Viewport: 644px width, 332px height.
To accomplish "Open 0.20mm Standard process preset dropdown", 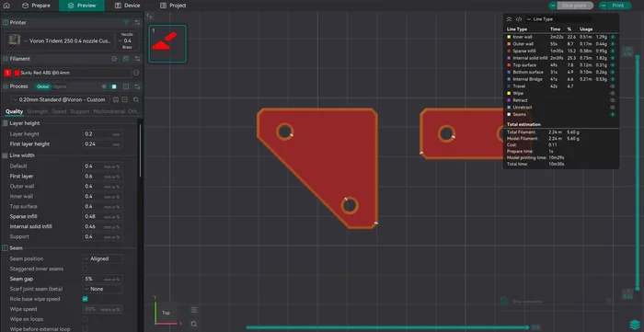I will (x=61, y=99).
